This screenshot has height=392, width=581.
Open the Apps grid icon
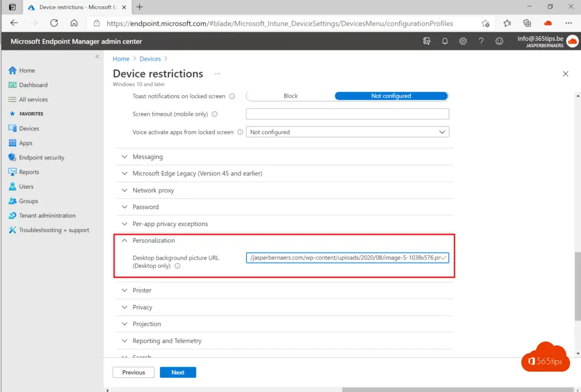pos(12,142)
